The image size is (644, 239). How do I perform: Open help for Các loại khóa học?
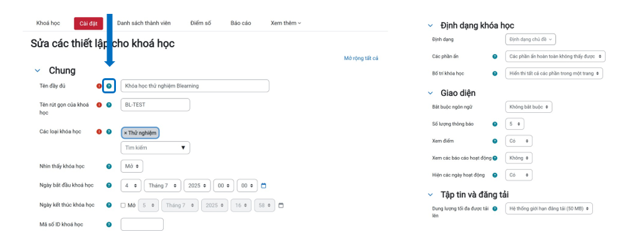(x=109, y=132)
